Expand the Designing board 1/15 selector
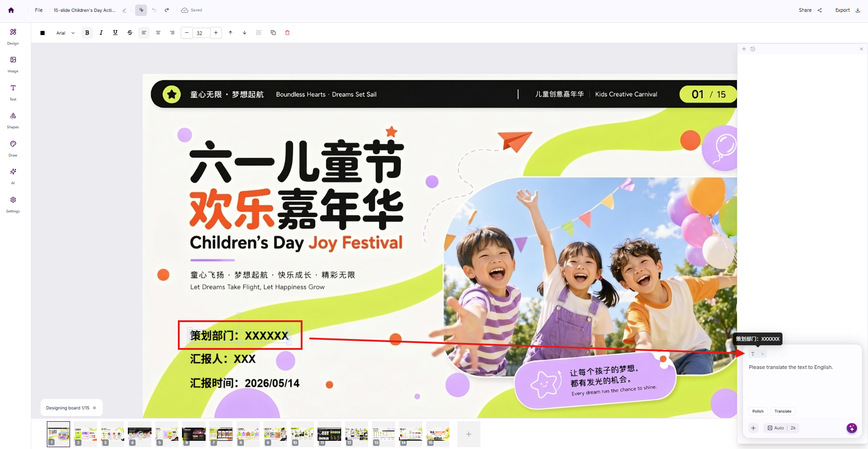Image resolution: width=868 pixels, height=449 pixels. click(71, 408)
